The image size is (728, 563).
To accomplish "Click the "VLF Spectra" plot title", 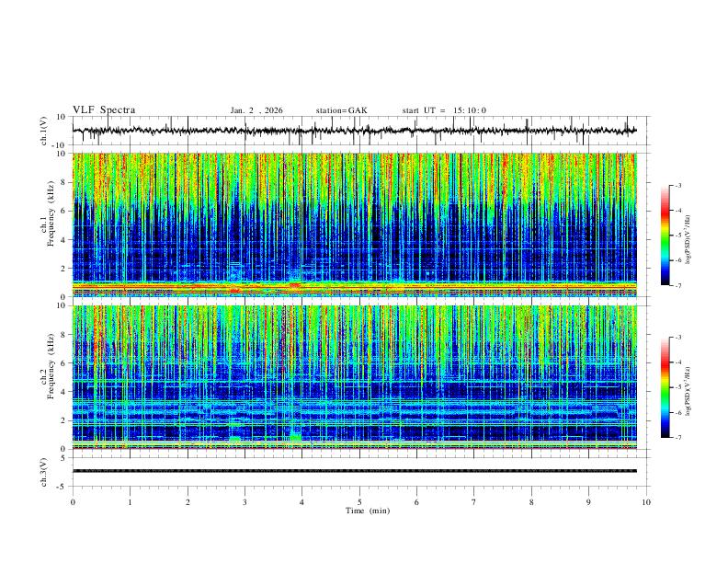I will [x=104, y=110].
